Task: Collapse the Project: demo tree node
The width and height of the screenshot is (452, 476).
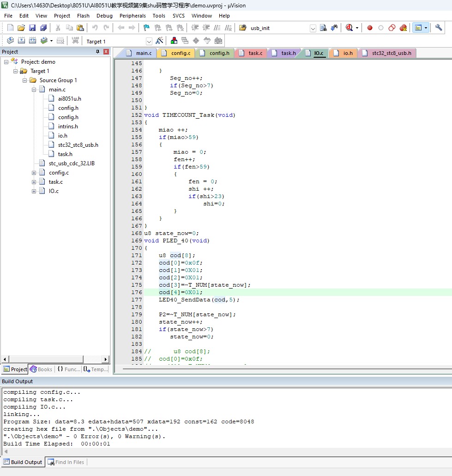Action: (x=6, y=62)
